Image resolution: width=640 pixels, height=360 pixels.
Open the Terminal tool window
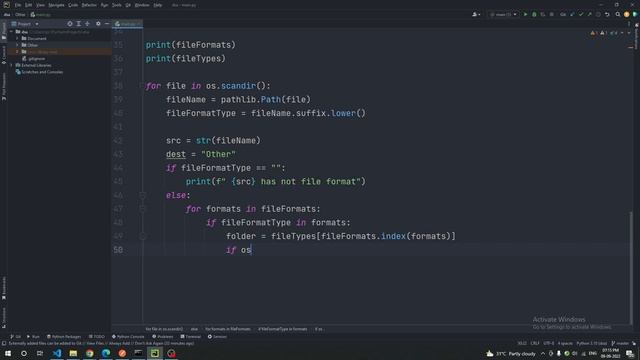[x=191, y=337]
